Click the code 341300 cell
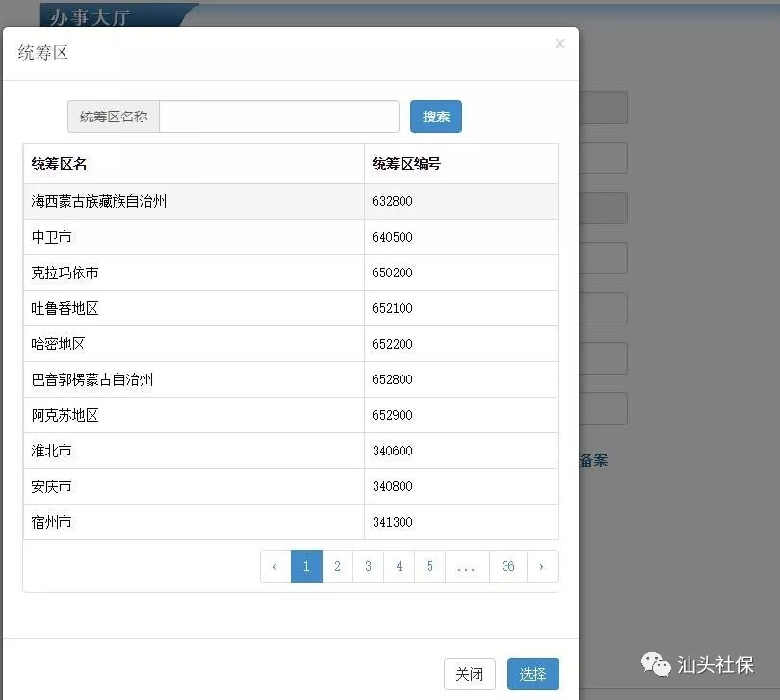This screenshot has height=700, width=780. tap(461, 522)
